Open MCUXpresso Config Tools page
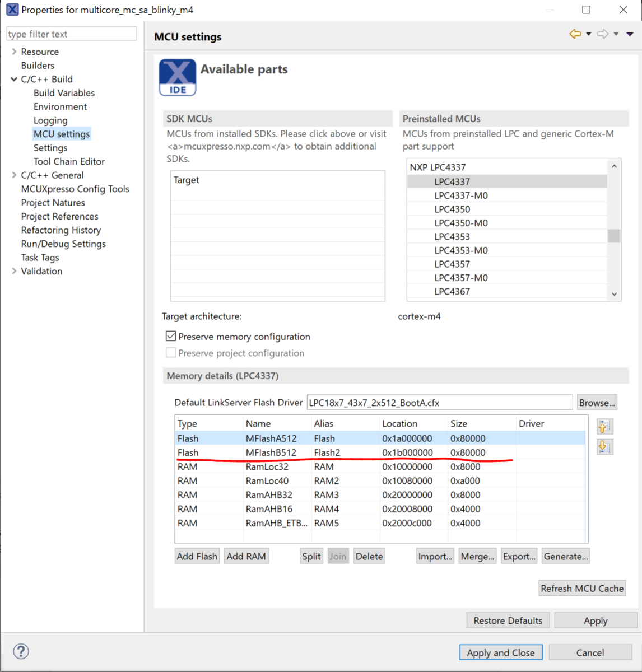 (x=75, y=189)
